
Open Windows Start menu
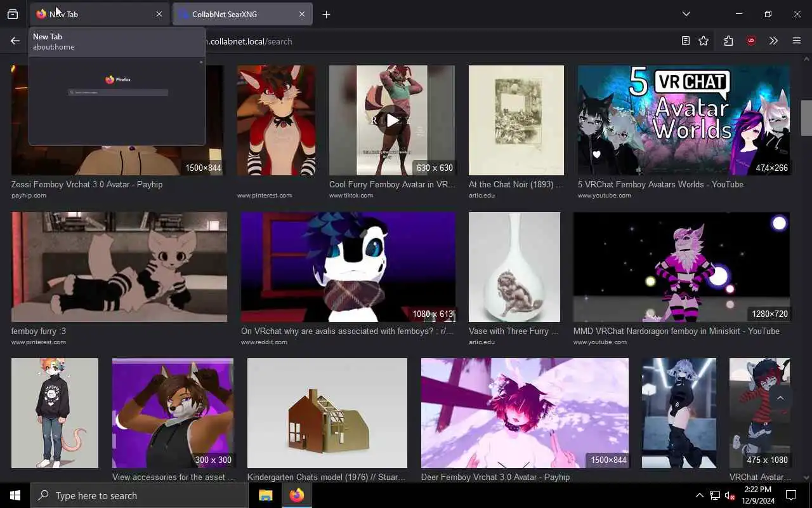tap(15, 495)
